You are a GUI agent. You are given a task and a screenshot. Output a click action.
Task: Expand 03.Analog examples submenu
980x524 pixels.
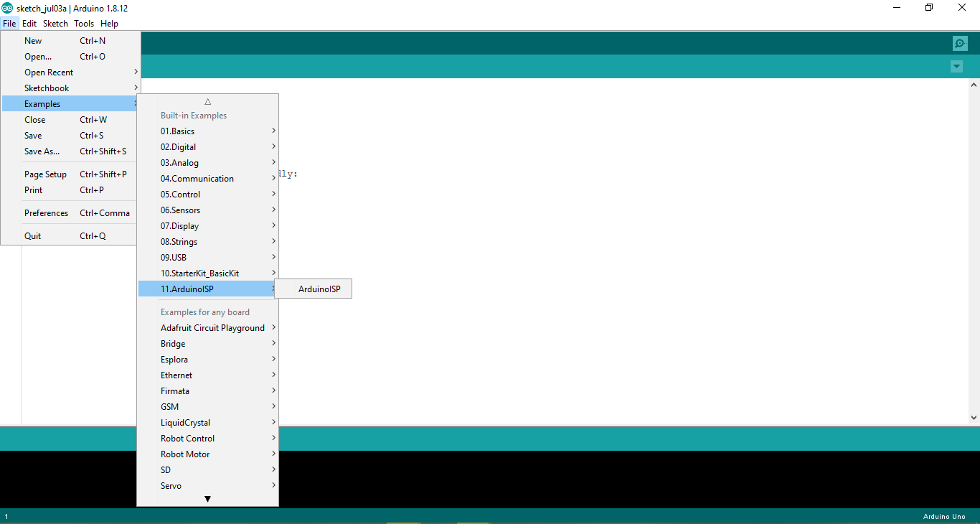[208, 163]
